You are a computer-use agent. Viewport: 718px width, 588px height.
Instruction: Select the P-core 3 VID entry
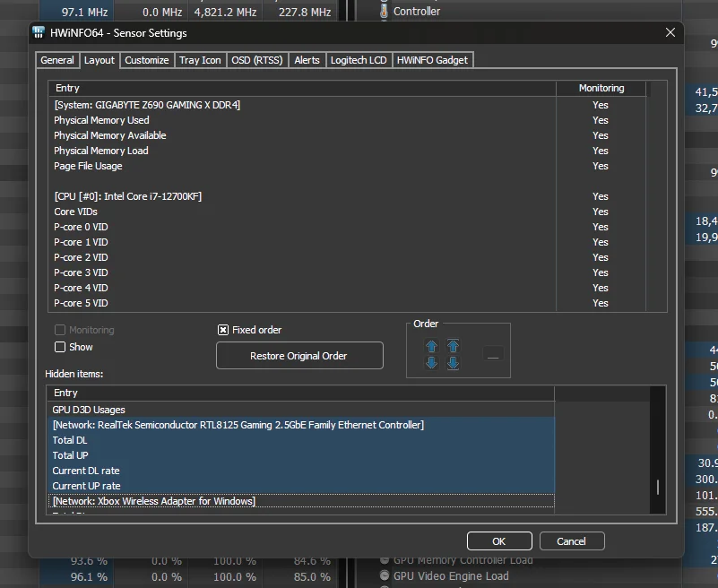pos(302,272)
